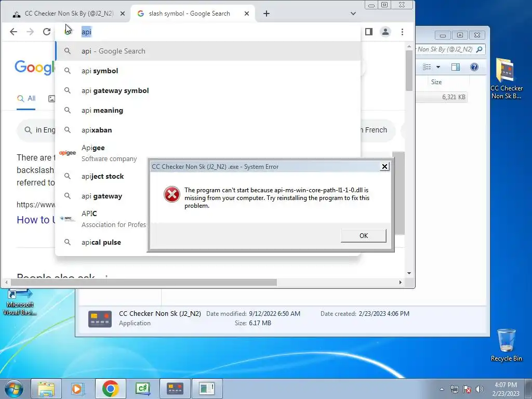Viewport: 532px width, 399px height.
Task: Open Chrome three-dot menu
Action: pyautogui.click(x=402, y=32)
